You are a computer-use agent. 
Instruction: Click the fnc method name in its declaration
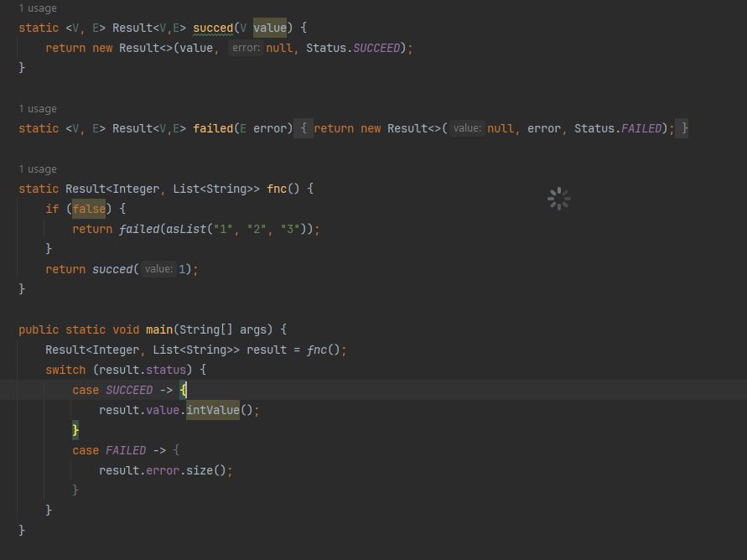pyautogui.click(x=277, y=189)
